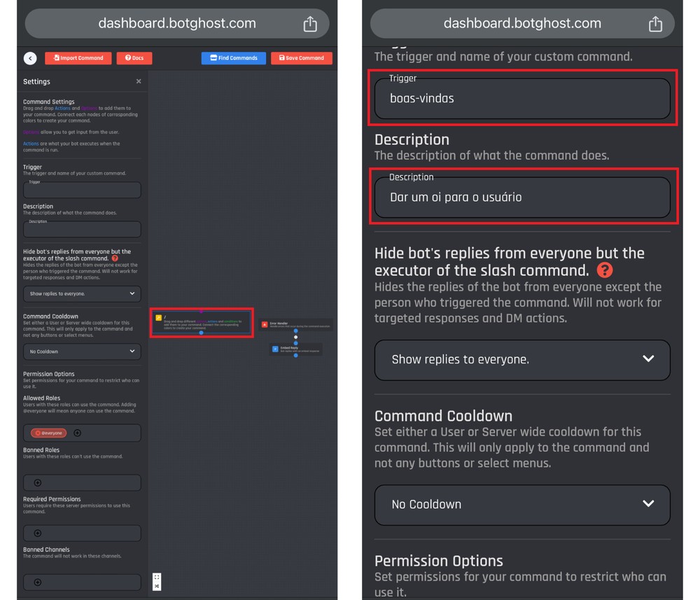Click the yellow slash command node icon

coord(158,318)
